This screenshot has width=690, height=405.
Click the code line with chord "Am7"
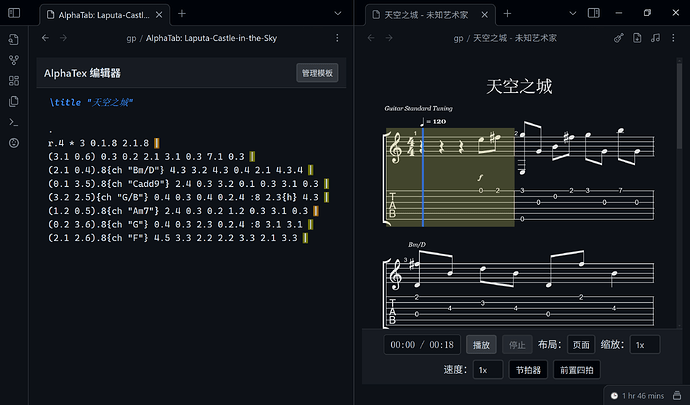pos(183,211)
